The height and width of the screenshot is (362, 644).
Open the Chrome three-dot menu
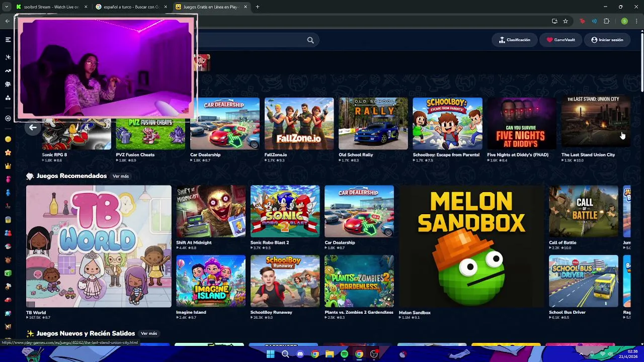[x=636, y=21]
